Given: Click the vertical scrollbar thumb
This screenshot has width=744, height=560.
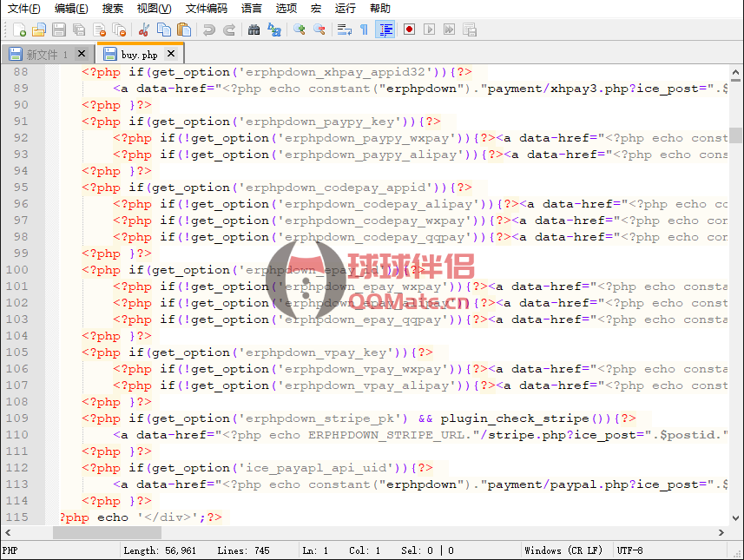Looking at the screenshot, I should [736, 135].
